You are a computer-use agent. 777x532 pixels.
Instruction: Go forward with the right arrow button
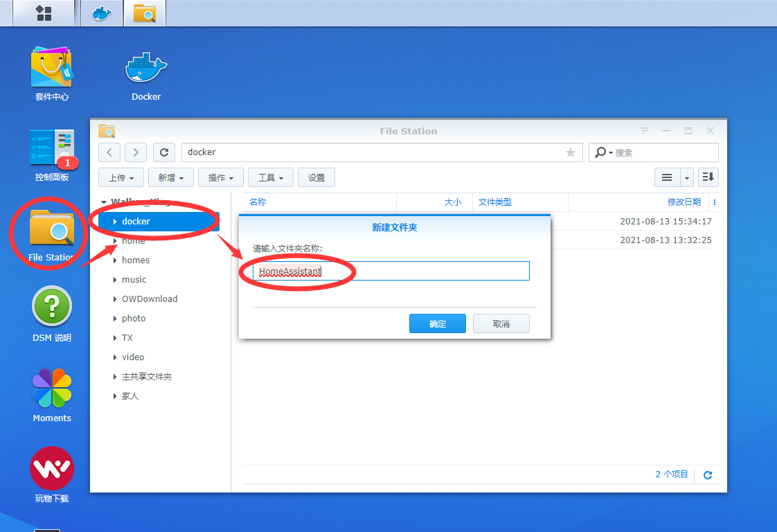(x=136, y=152)
